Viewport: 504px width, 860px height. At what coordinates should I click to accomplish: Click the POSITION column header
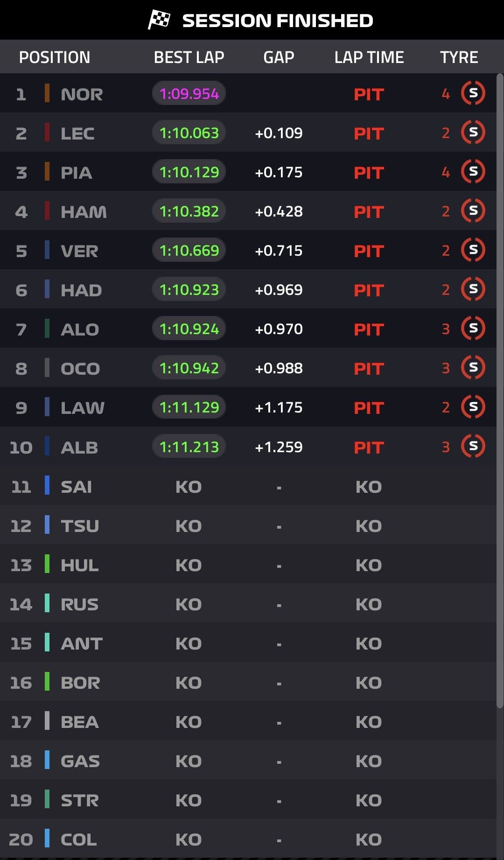tap(55, 57)
